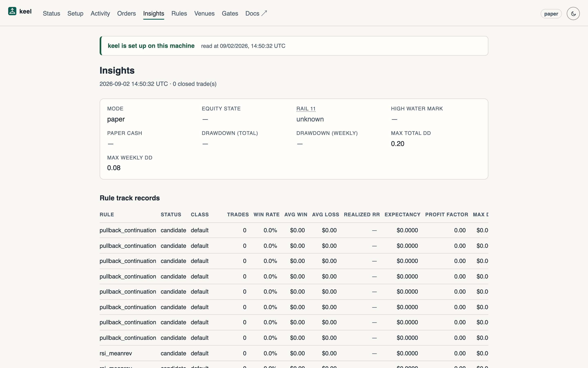Click the REALIZED RR column header
Viewport: 588px width, 368px height.
362,214
